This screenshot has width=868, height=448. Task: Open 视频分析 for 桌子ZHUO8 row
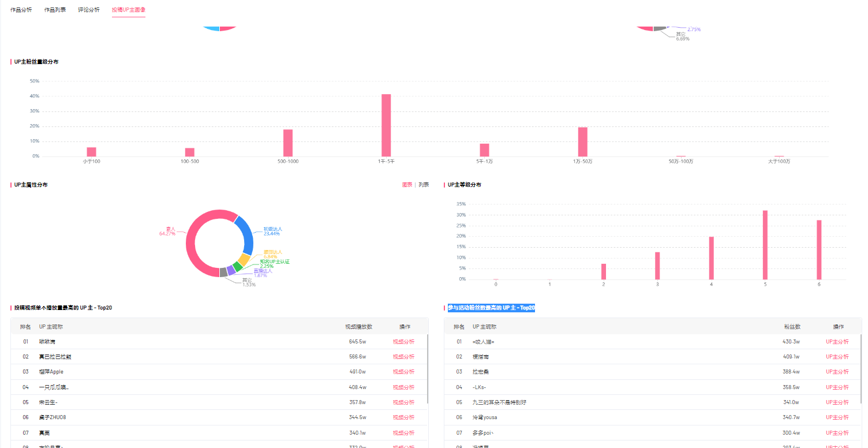click(x=403, y=417)
